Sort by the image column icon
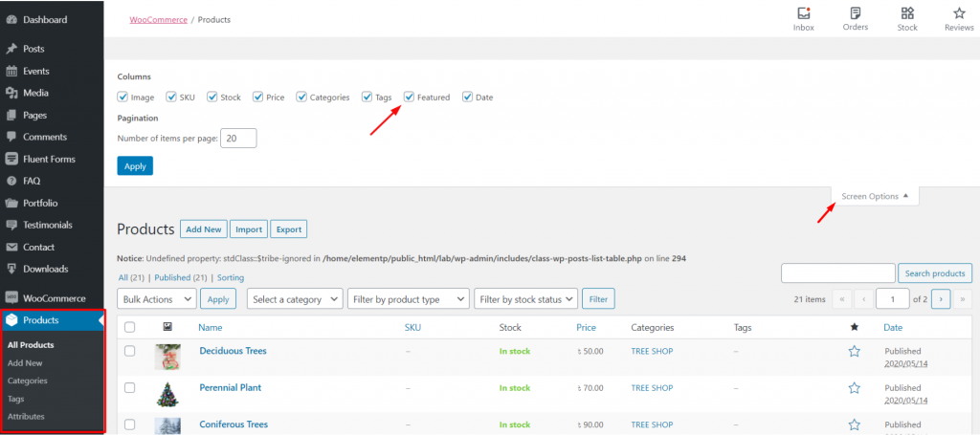 coord(167,327)
